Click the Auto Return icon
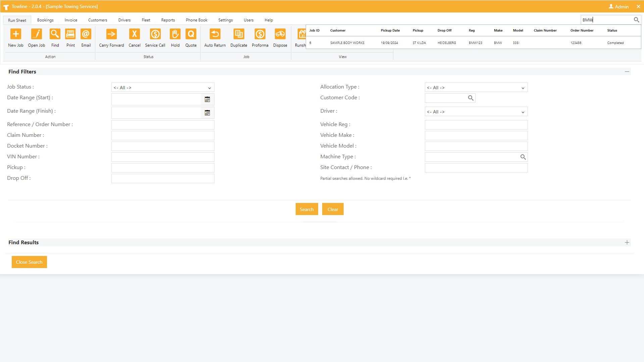 215,34
